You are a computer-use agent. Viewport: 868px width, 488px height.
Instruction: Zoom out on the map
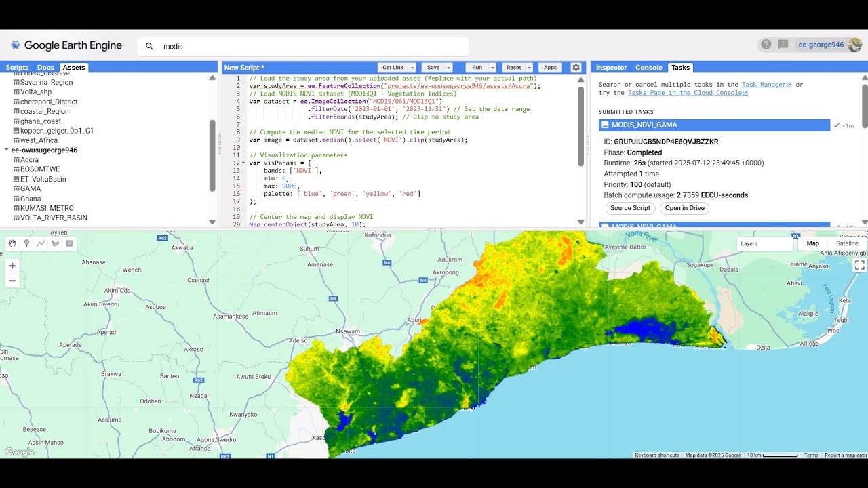click(x=12, y=281)
